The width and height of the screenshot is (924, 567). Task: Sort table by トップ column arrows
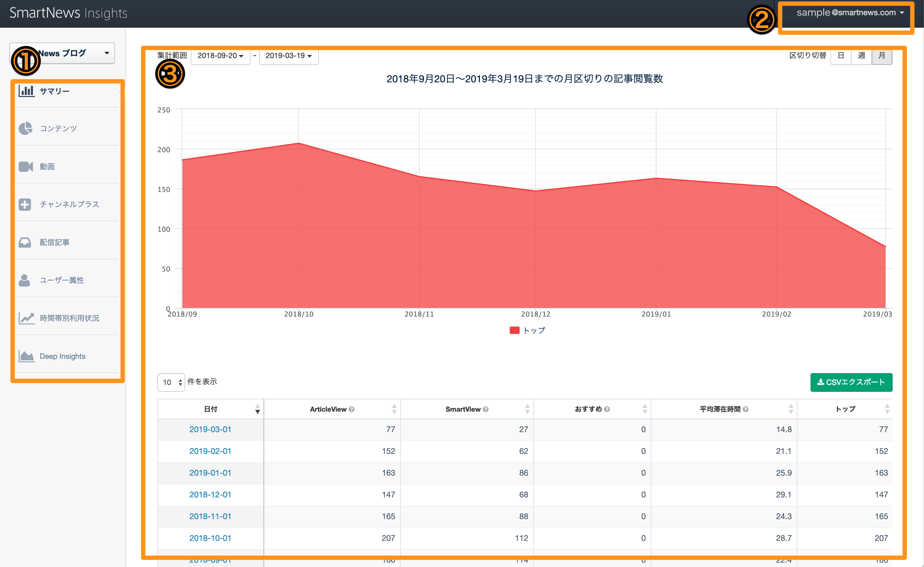pos(887,409)
